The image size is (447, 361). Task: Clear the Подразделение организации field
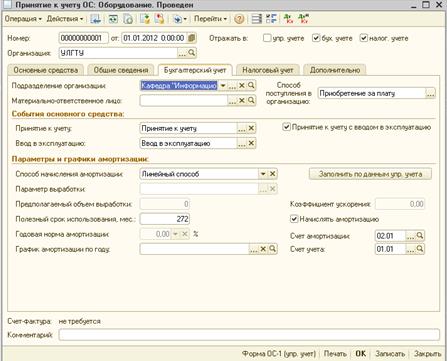click(x=242, y=86)
